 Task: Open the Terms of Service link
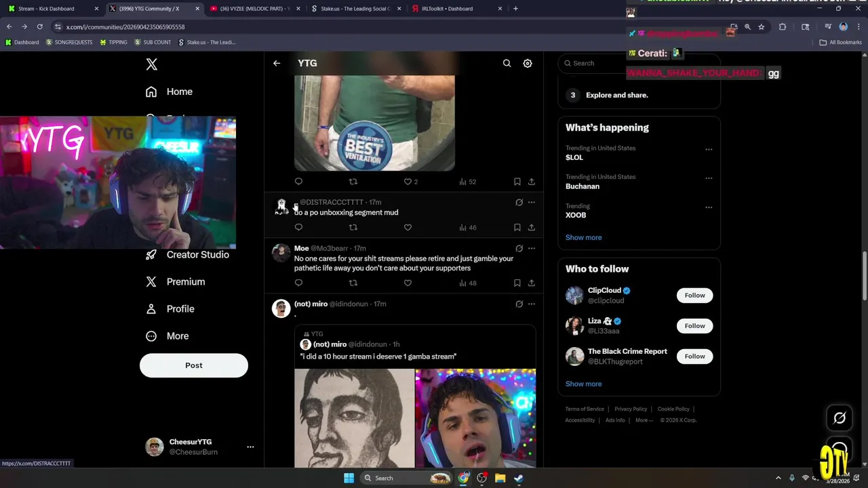point(585,409)
